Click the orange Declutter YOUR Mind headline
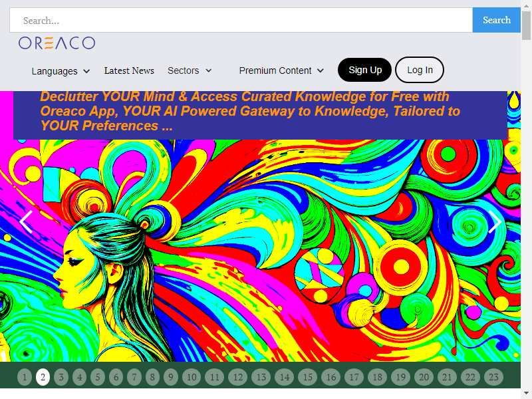The height and width of the screenshot is (399, 532). pos(250,111)
